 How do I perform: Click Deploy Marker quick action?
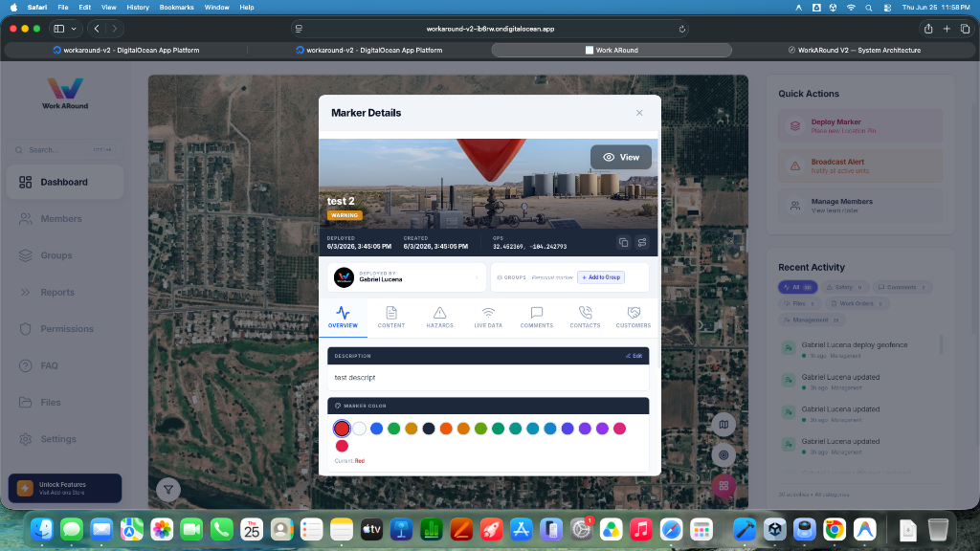(x=860, y=126)
